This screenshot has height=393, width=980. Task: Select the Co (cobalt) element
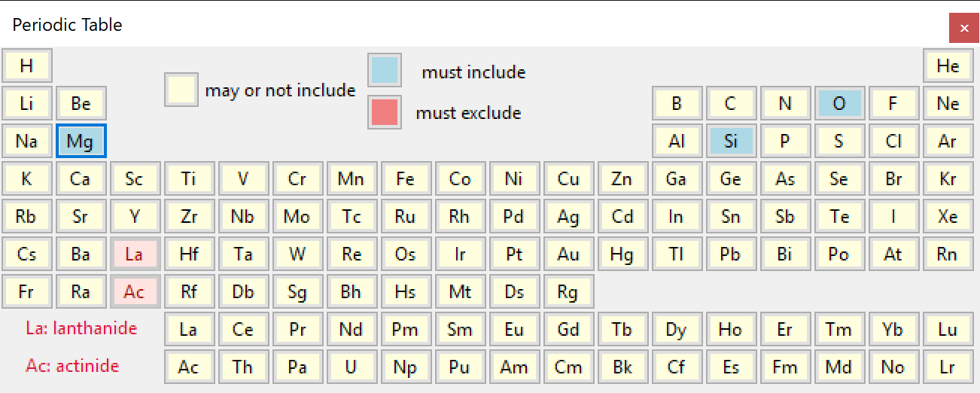(460, 178)
